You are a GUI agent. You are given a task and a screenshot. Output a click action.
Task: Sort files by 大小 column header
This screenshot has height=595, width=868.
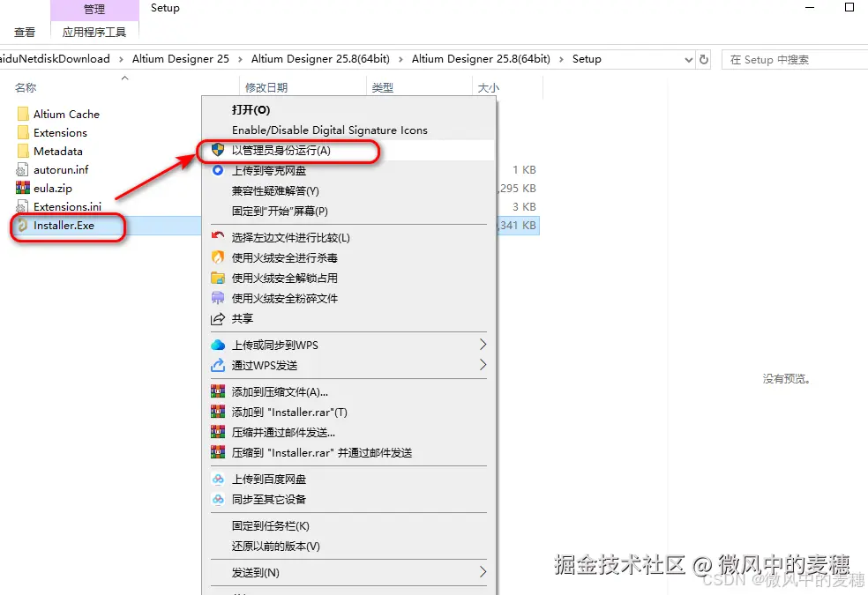489,87
